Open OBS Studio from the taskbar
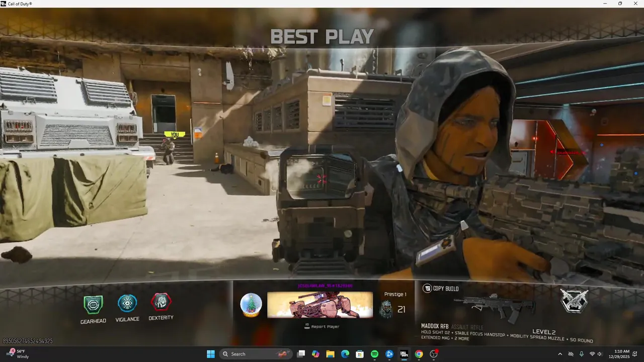 pyautogui.click(x=434, y=354)
